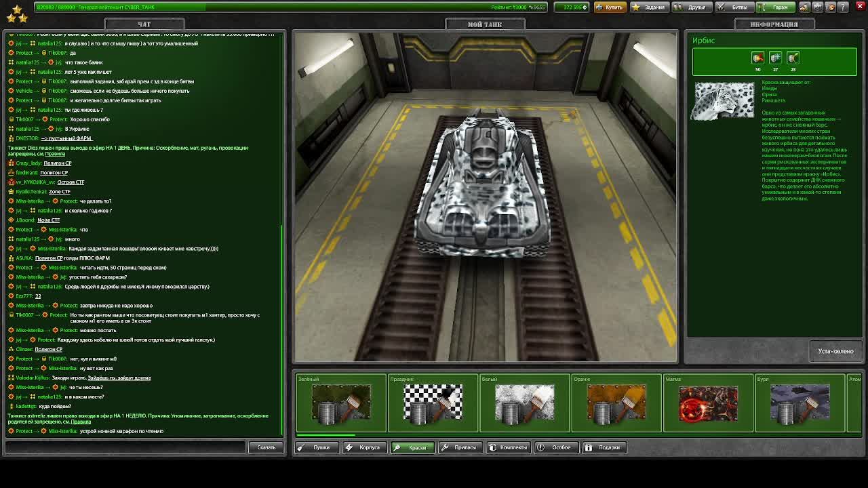Click the Сказать chat button
The height and width of the screenshot is (488, 868).
(266, 447)
